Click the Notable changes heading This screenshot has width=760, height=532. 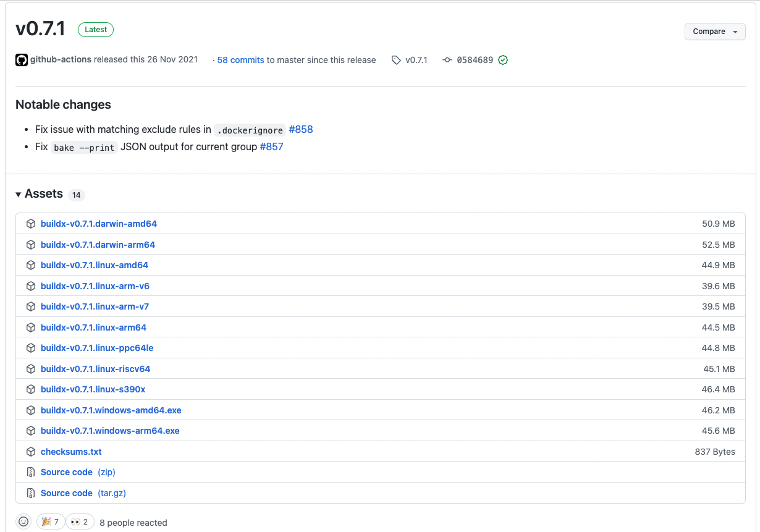(x=63, y=104)
